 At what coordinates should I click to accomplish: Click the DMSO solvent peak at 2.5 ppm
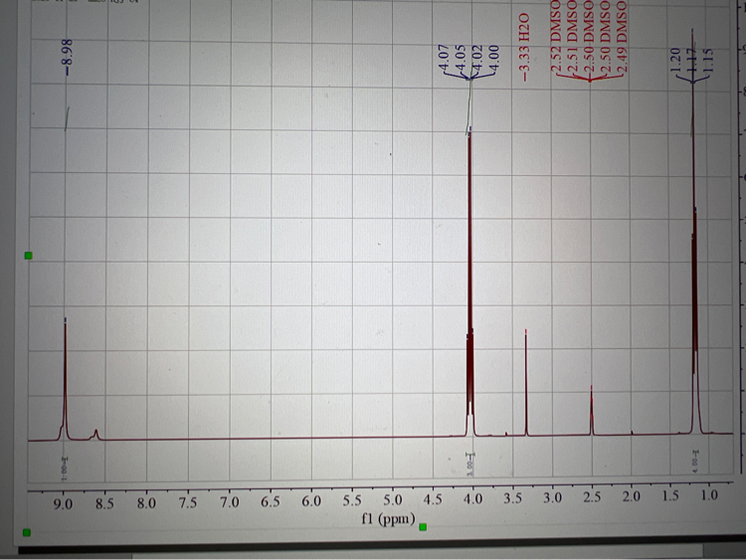pos(591,410)
